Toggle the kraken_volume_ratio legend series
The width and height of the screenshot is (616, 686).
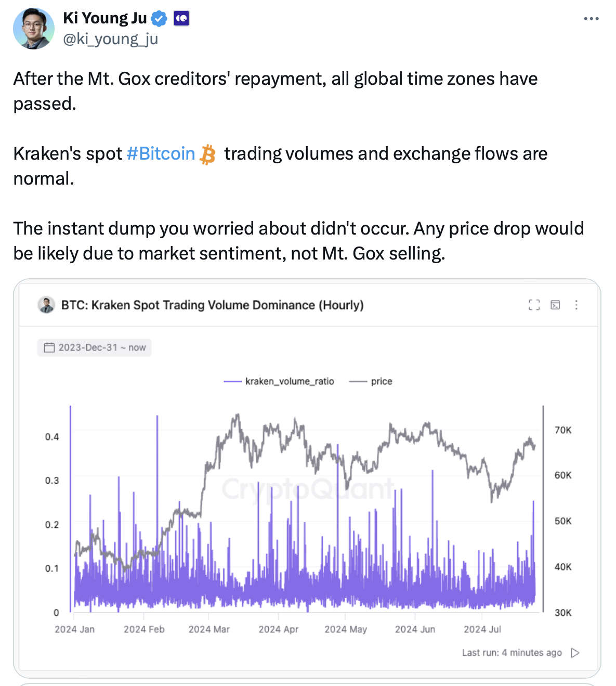[x=279, y=381]
